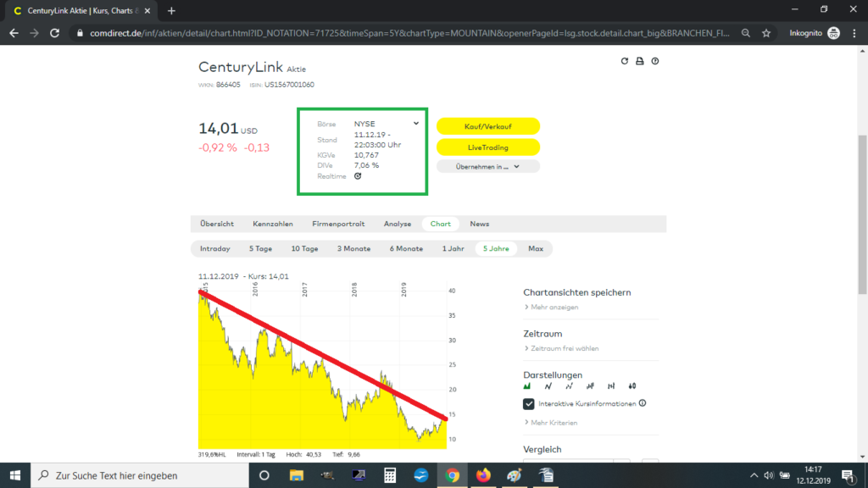The image size is (868, 488).
Task: Bookmark this page with the star icon
Action: point(766,33)
